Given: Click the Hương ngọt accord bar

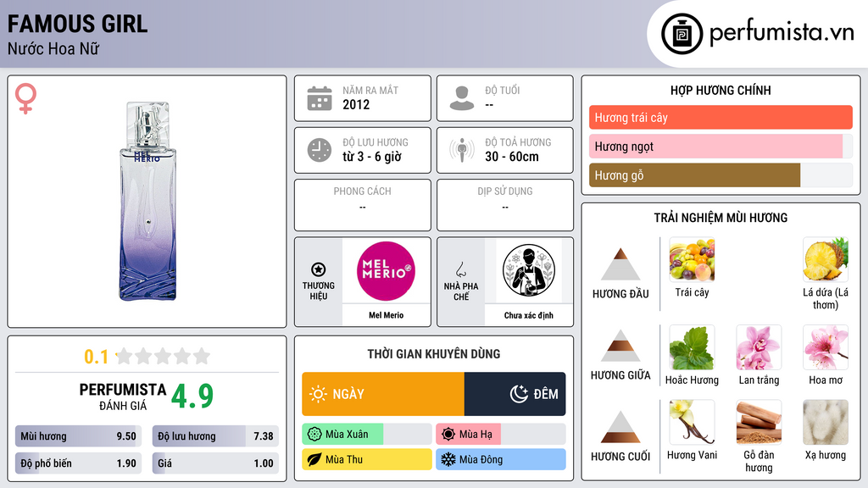Looking at the screenshot, I should point(721,146).
